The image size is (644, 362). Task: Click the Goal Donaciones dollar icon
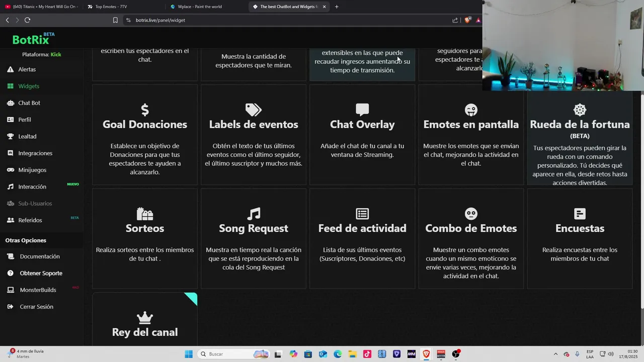click(x=145, y=110)
